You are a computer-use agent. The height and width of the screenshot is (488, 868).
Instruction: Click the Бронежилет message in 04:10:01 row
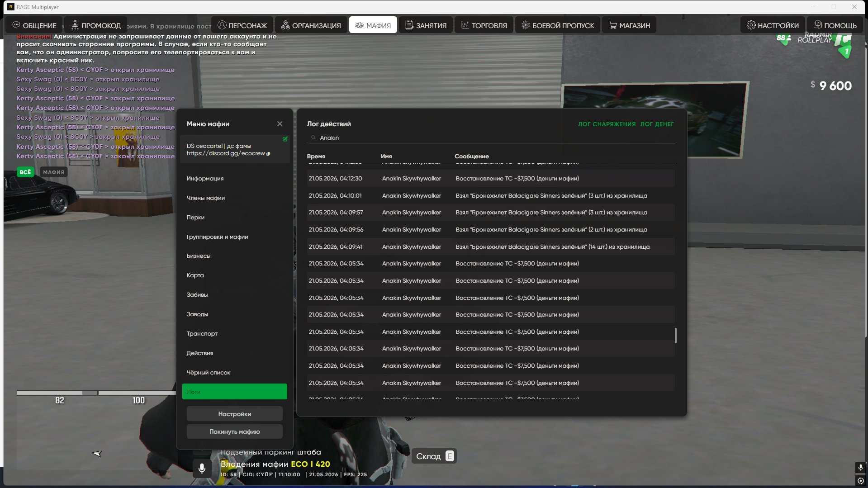551,196
